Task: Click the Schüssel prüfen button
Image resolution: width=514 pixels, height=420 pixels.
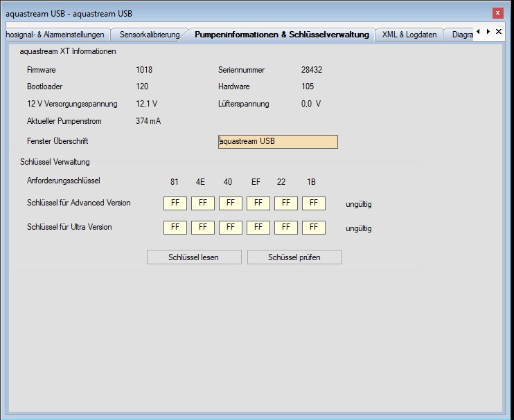Action: (x=294, y=257)
